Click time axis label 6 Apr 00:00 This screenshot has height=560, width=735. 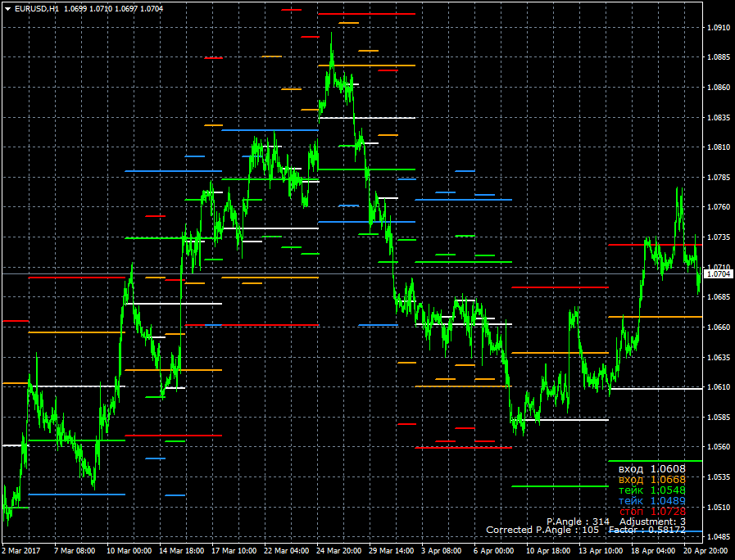coord(493,551)
